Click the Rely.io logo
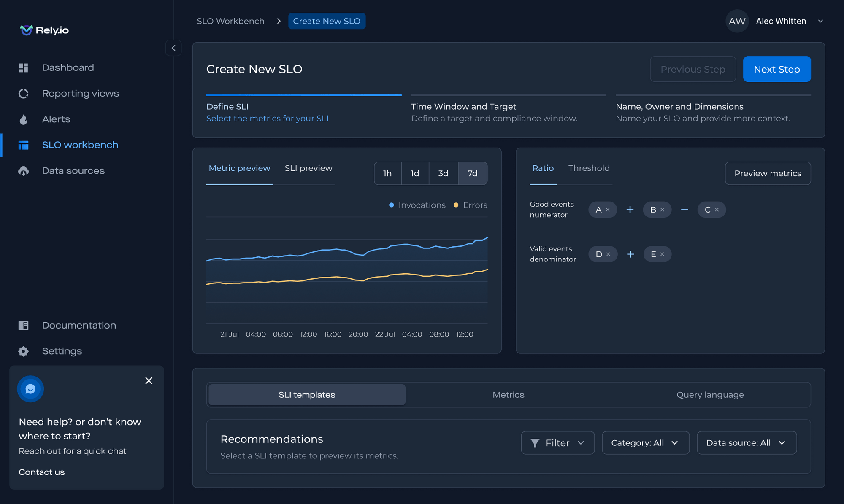The height and width of the screenshot is (504, 844). 44,30
